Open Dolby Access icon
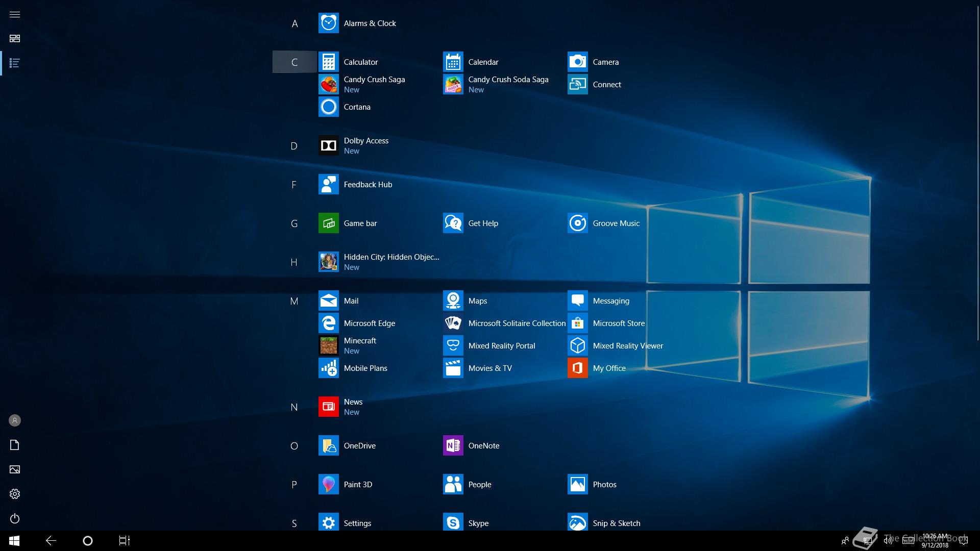980x551 pixels. [x=328, y=145]
